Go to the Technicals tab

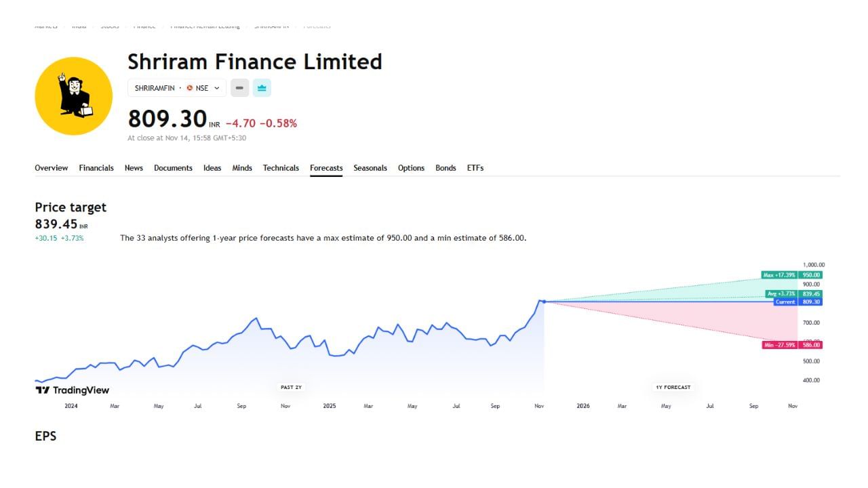click(x=281, y=168)
